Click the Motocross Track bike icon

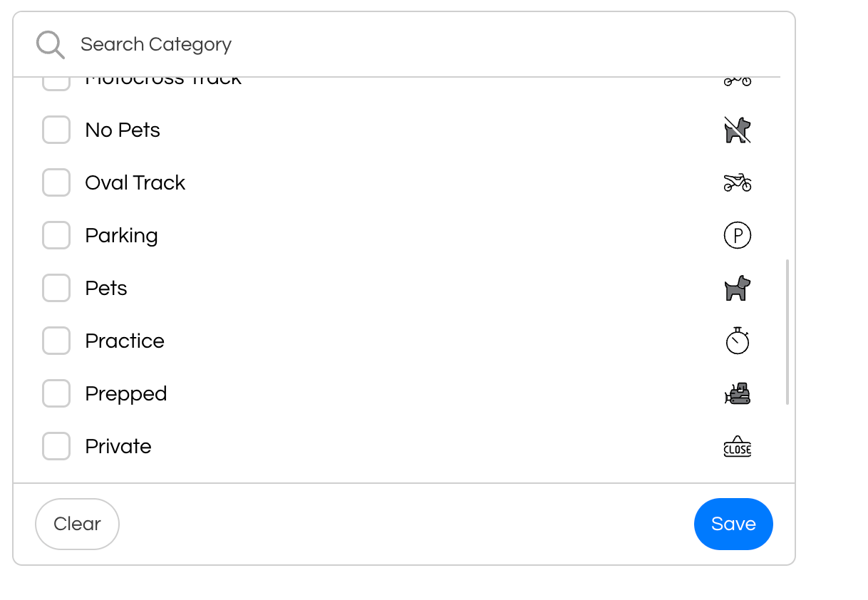coord(737,80)
